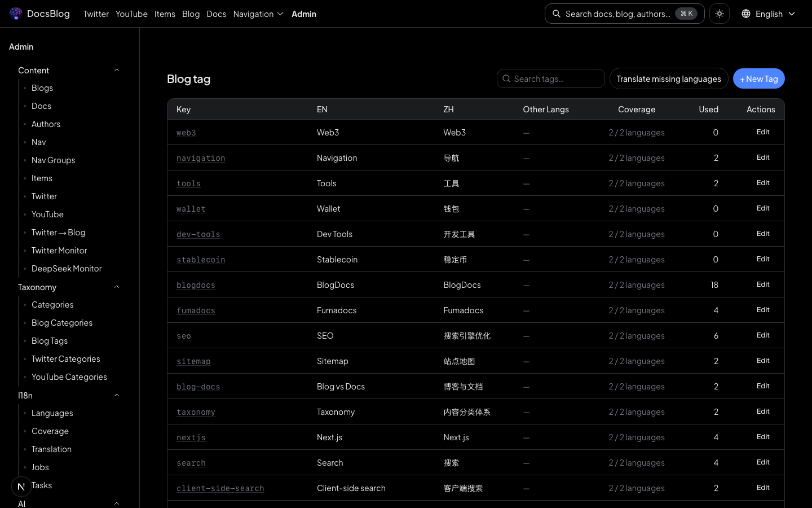The width and height of the screenshot is (812, 508).
Task: Click the globe language icon
Action: 746,14
